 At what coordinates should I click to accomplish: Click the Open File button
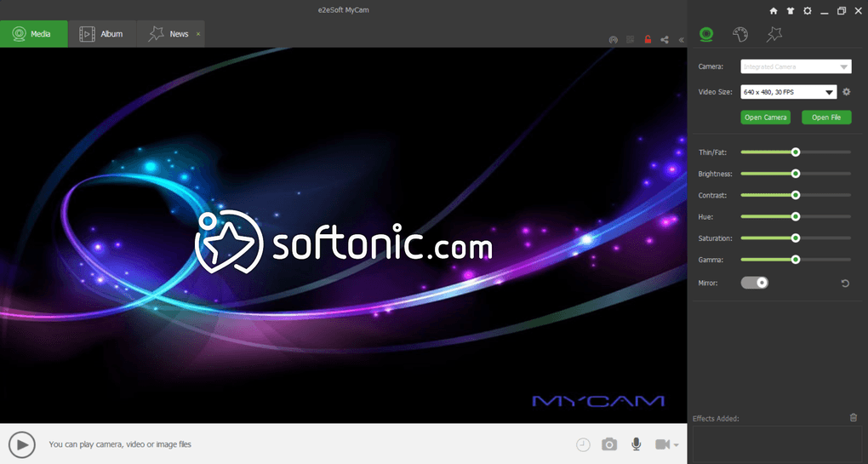click(x=826, y=117)
